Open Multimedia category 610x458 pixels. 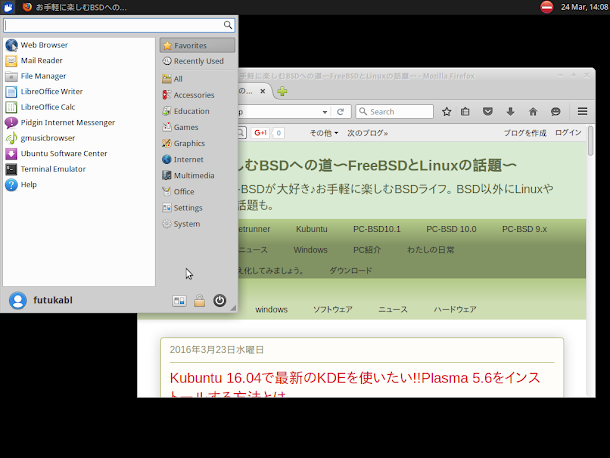click(x=197, y=175)
